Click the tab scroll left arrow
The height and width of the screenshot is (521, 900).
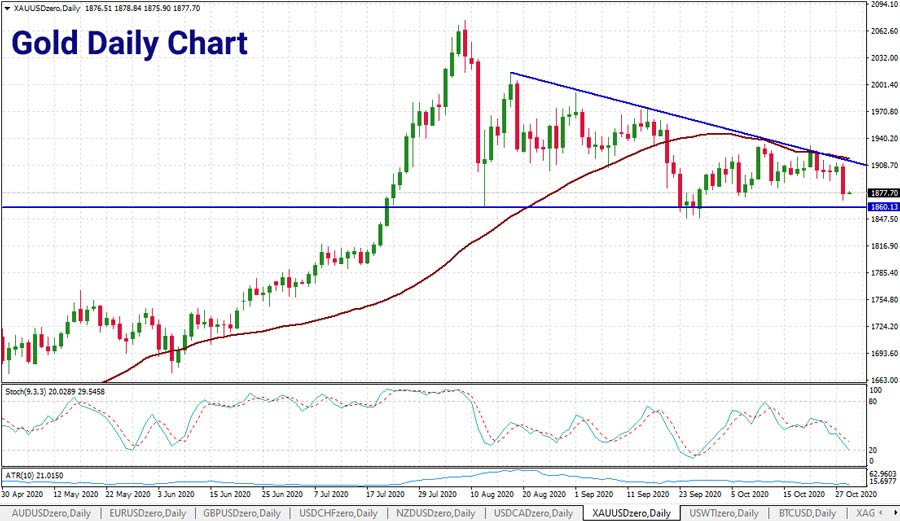[880, 512]
